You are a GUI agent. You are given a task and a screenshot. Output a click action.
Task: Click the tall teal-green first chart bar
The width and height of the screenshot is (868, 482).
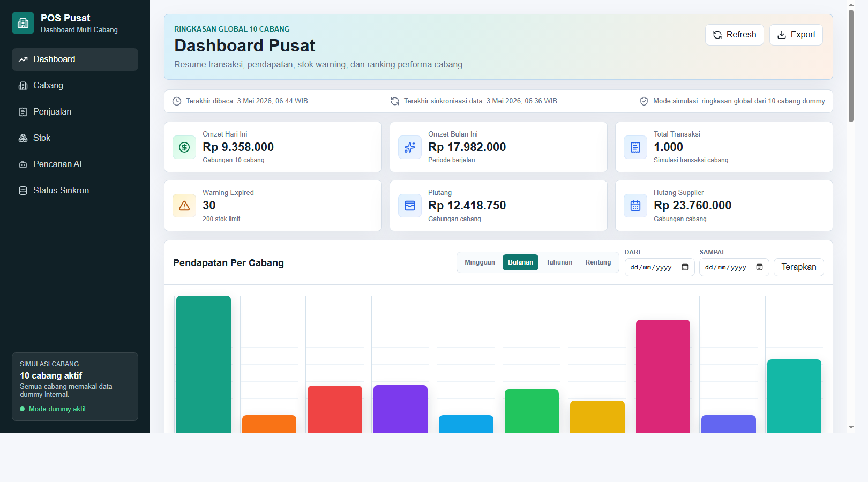[204, 364]
